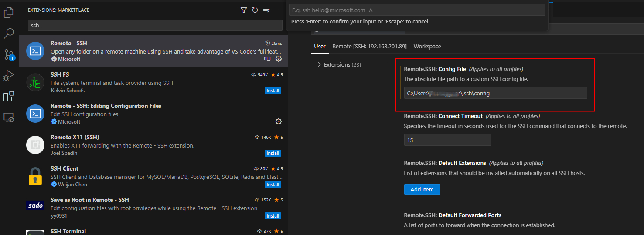Open the Run and Debug view
Image resolution: width=644 pixels, height=235 pixels.
(9, 75)
